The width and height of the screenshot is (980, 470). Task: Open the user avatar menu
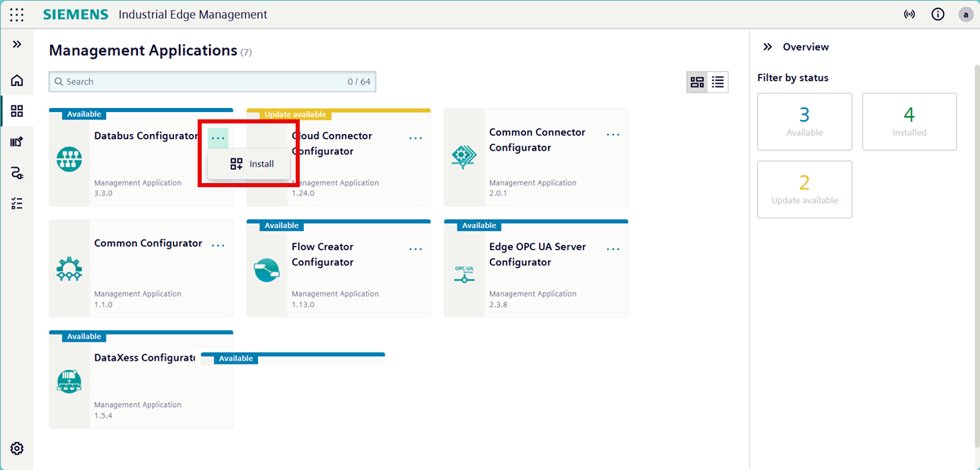point(965,15)
